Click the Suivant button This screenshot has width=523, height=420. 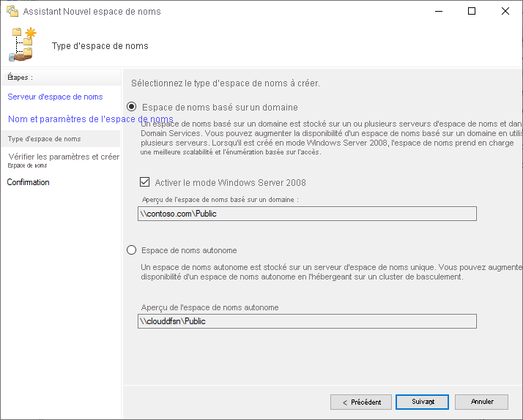tap(422, 402)
